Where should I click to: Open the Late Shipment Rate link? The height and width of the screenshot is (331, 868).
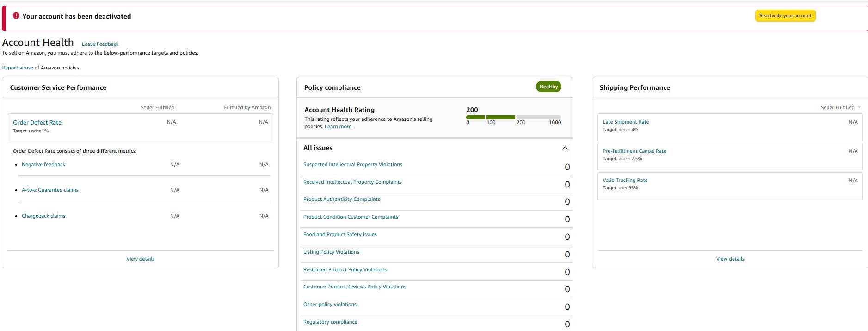(x=626, y=122)
